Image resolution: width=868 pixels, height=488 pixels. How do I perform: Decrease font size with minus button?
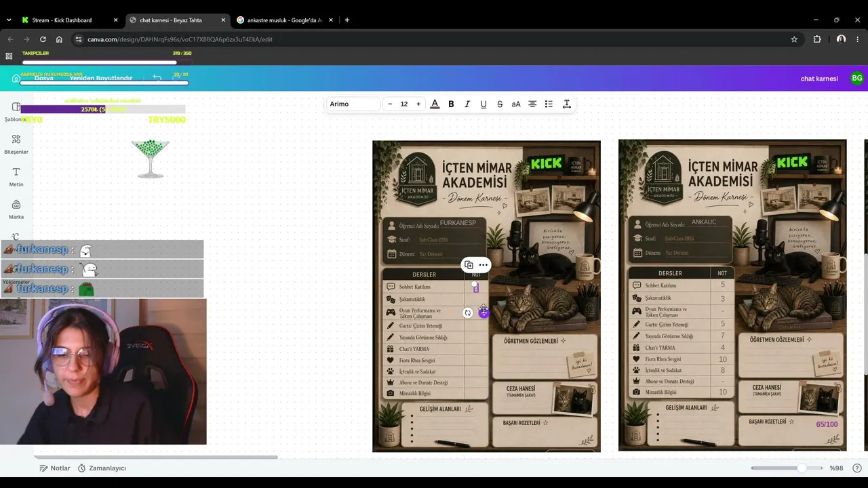[x=390, y=104]
